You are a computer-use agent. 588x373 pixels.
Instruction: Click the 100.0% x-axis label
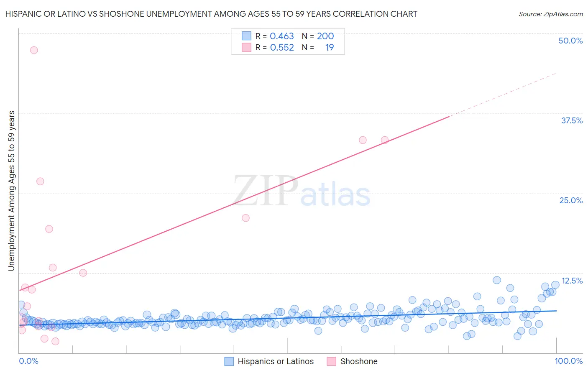coord(568,361)
